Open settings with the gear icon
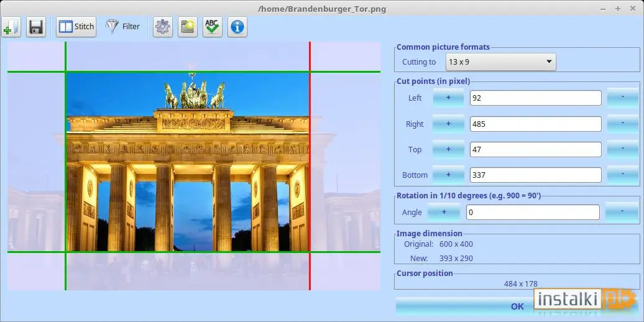The width and height of the screenshot is (644, 322). [x=163, y=27]
